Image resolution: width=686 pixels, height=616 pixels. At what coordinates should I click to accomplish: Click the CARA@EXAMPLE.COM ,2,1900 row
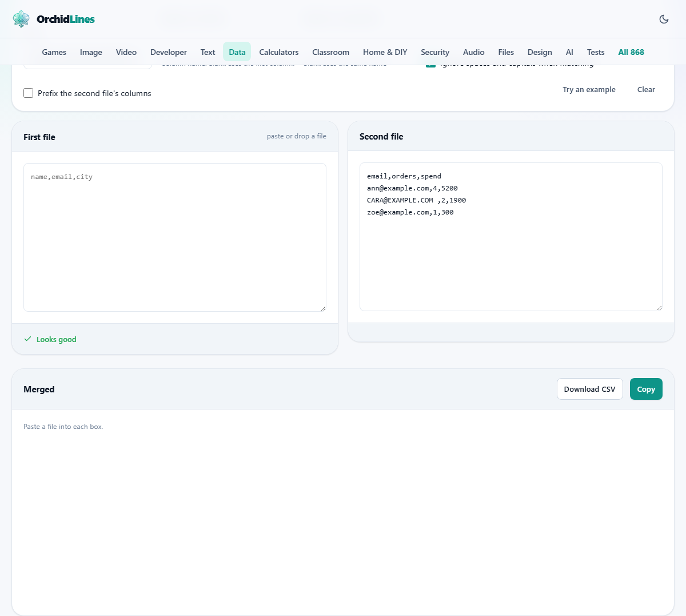[x=416, y=200]
